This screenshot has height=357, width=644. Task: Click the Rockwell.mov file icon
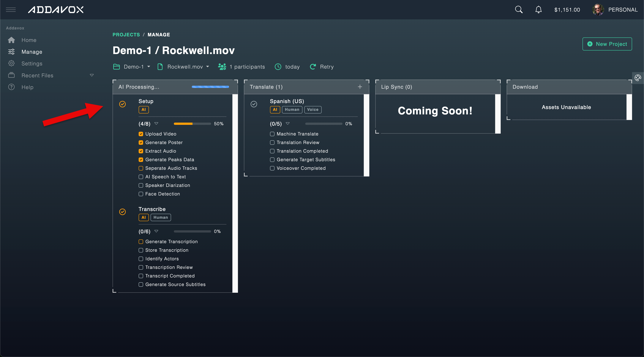click(160, 67)
